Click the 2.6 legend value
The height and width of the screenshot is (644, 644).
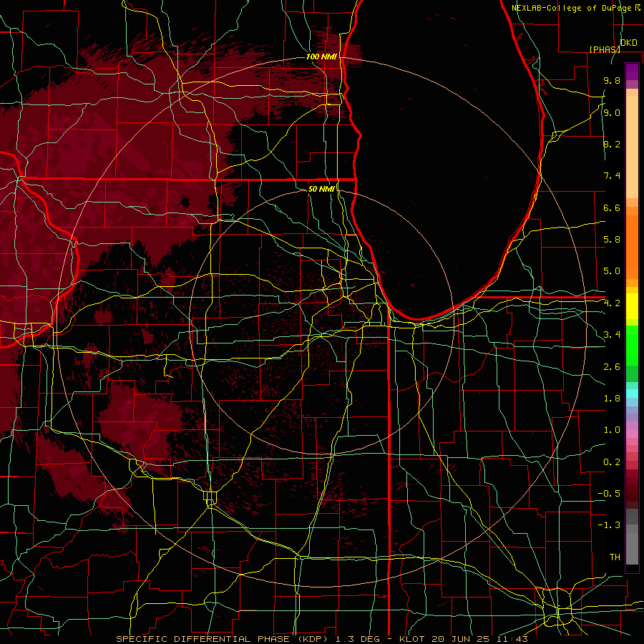click(x=612, y=367)
